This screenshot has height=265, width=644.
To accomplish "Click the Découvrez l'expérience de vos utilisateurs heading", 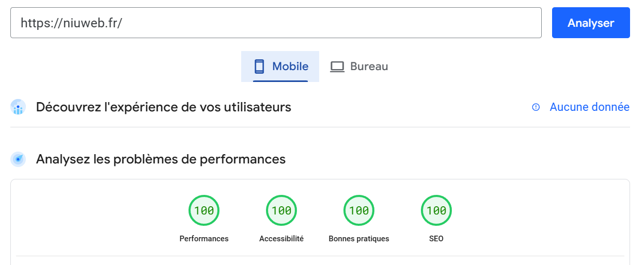I will [x=164, y=107].
